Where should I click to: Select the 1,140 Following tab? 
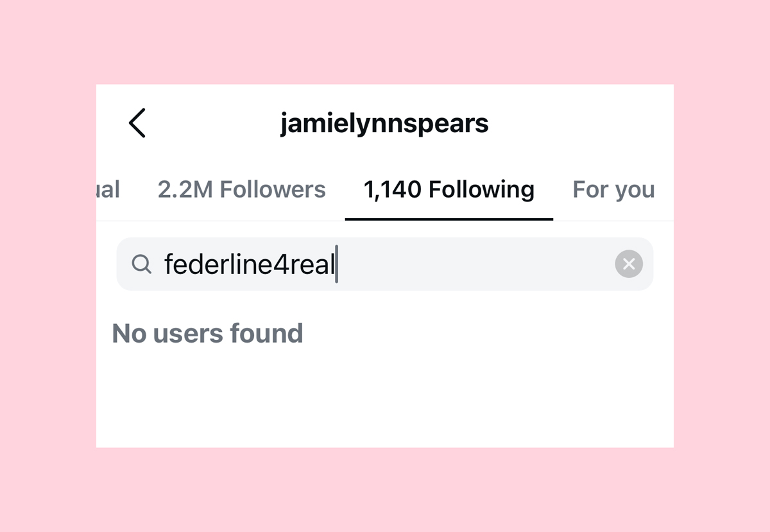[x=449, y=189]
